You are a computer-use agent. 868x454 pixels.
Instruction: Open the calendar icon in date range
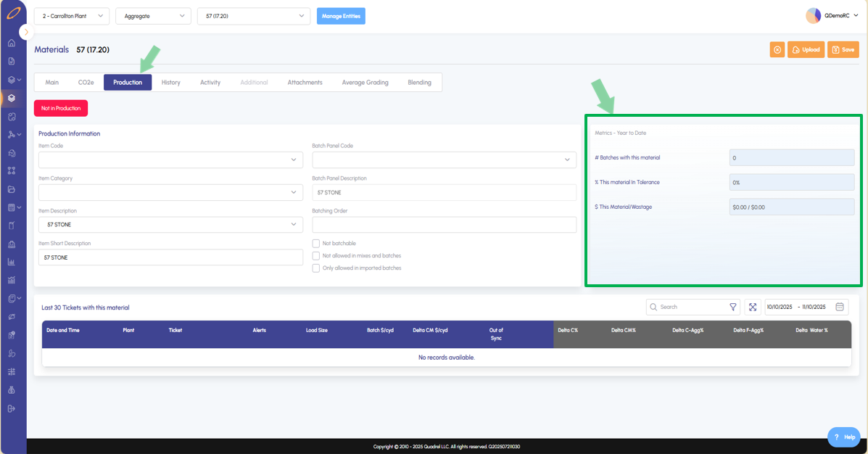click(x=839, y=307)
